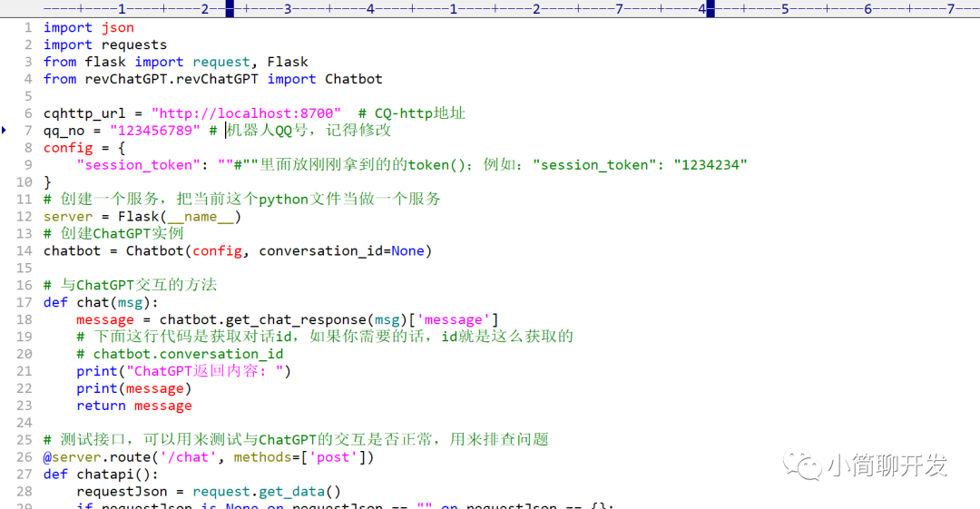Click '@server' decorator on line 26
The image size is (980, 509).
click(72, 457)
